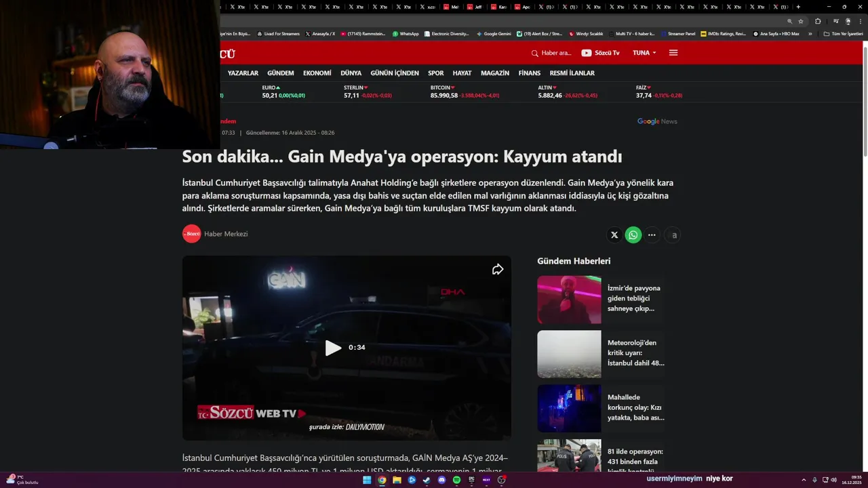Watch on DAILYMOTION link in video

coord(347,427)
